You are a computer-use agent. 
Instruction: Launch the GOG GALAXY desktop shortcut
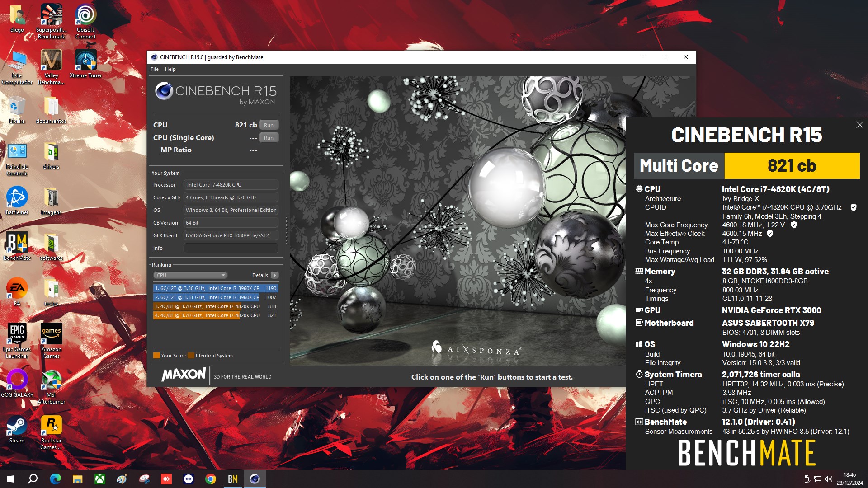click(17, 383)
